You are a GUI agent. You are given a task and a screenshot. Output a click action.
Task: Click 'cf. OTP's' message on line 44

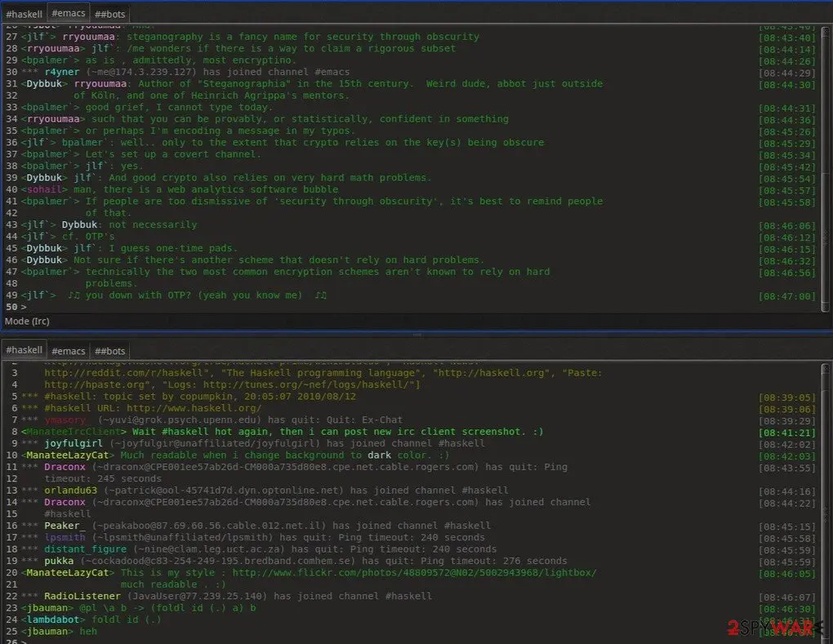[x=88, y=236]
